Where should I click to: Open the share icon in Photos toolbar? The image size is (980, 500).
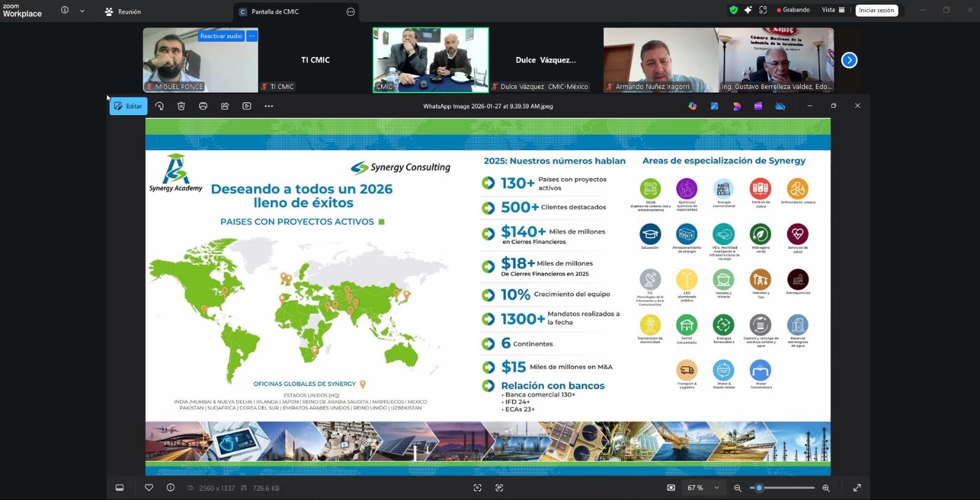pyautogui.click(x=225, y=106)
